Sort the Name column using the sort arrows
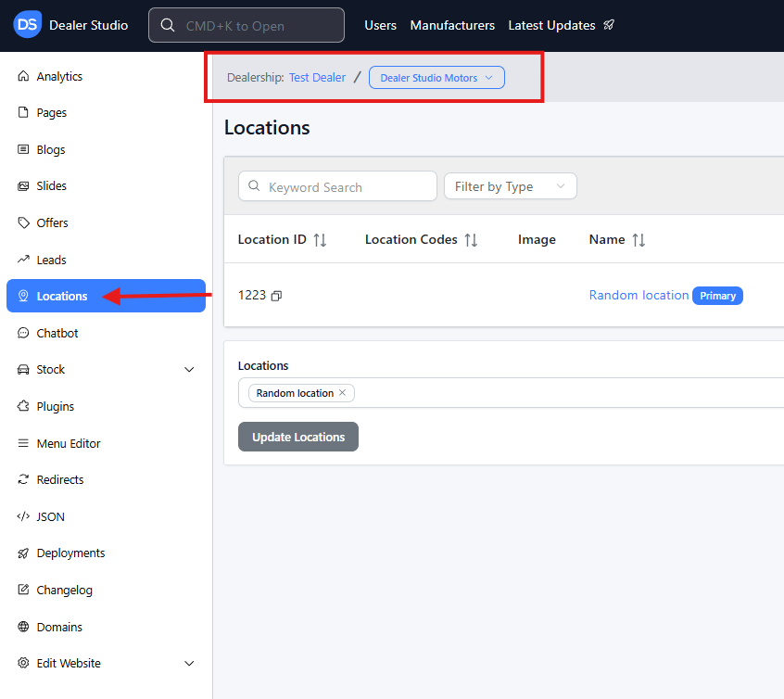 point(639,240)
